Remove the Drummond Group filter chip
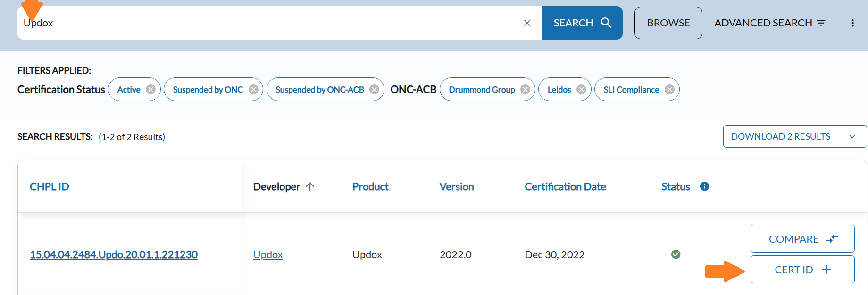 point(525,90)
